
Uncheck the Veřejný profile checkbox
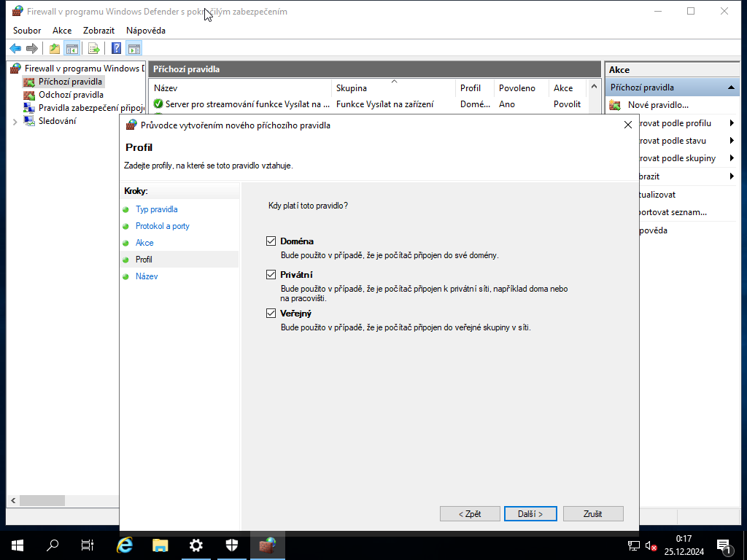271,313
